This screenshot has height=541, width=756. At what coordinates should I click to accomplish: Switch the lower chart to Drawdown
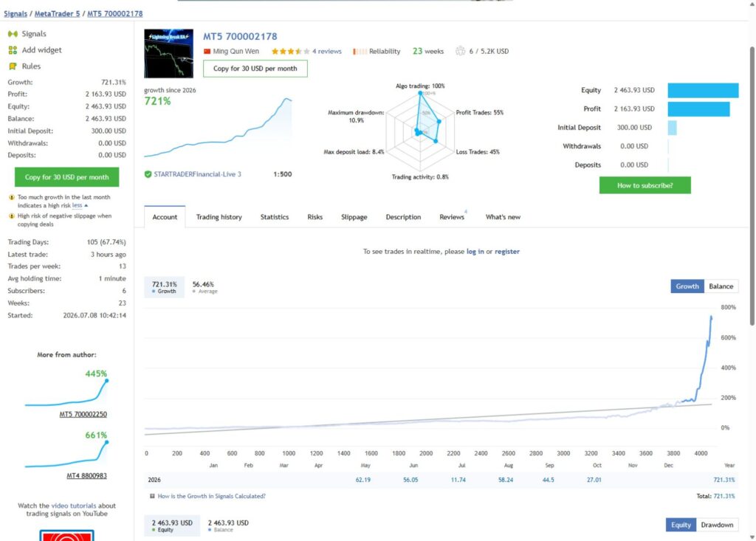click(717, 525)
